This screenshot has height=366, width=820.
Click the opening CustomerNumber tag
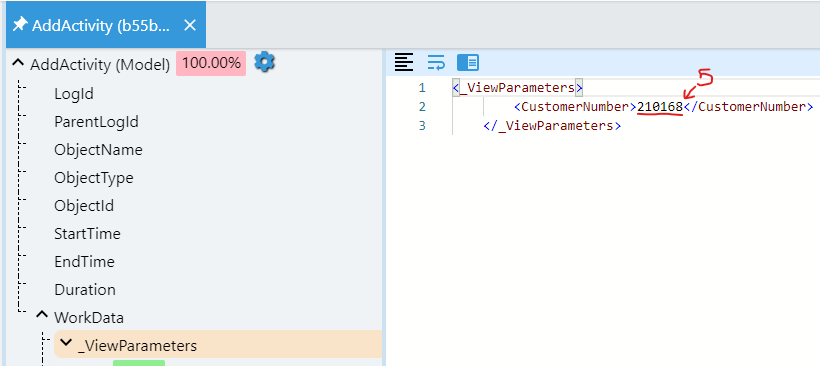pyautogui.click(x=575, y=107)
